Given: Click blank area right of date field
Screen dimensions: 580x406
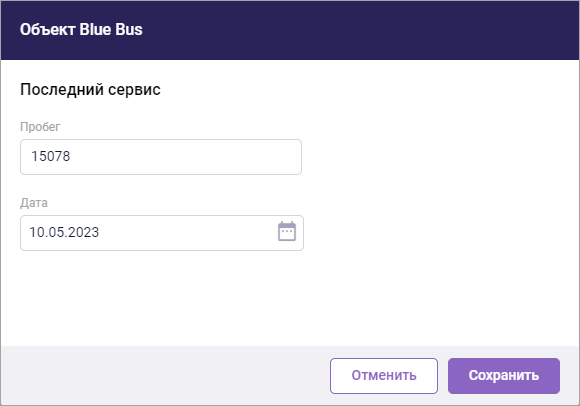Looking at the screenshot, I should [440, 233].
